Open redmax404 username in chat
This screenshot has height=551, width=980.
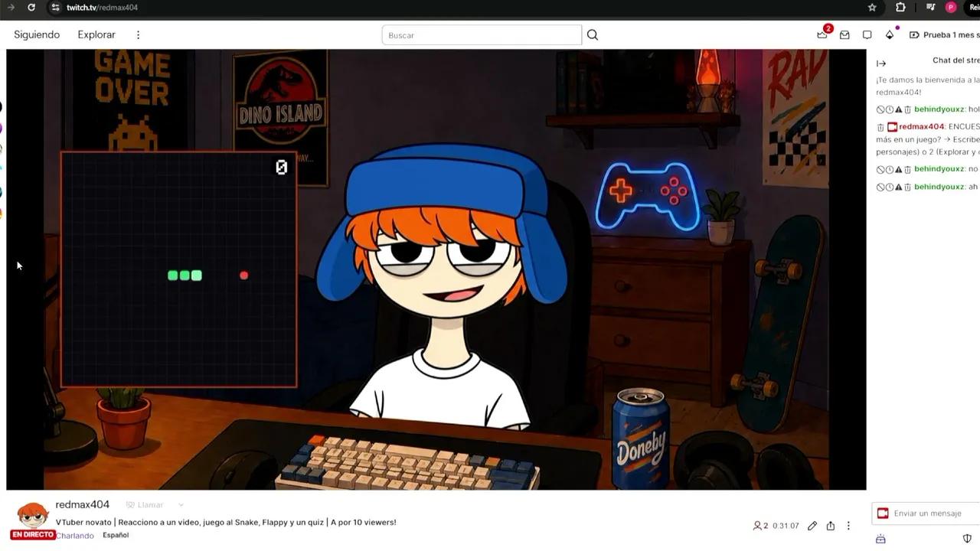tap(922, 127)
